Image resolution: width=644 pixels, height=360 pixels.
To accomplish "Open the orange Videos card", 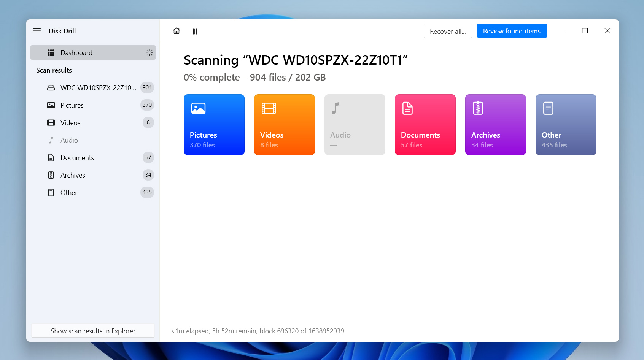I will 285,125.
